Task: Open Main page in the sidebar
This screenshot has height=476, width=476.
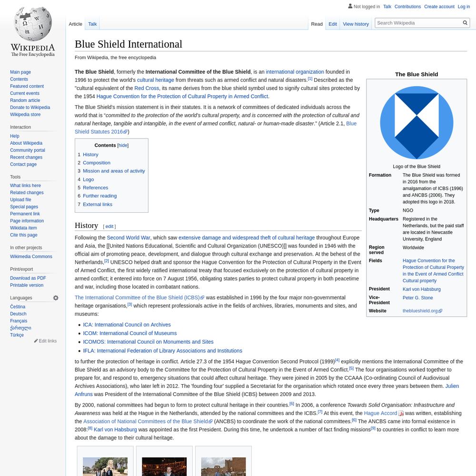Action: click(20, 72)
